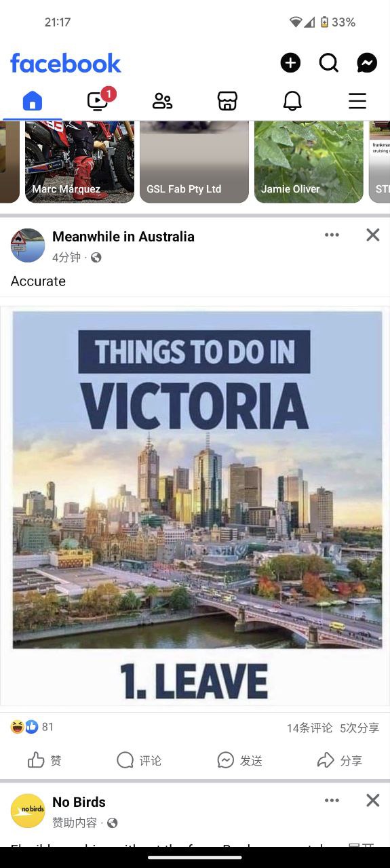Share the Victoria meme post
The height and width of the screenshot is (868, 390).
coord(339,760)
